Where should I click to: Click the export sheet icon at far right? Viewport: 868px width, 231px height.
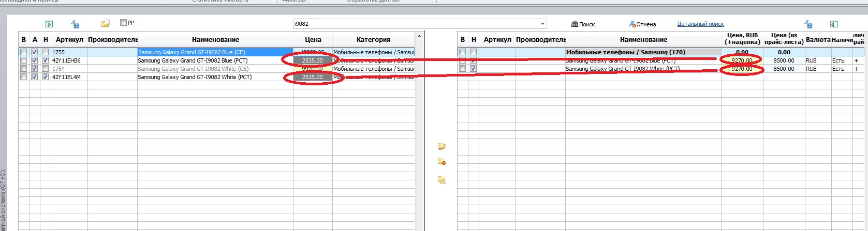tap(834, 24)
